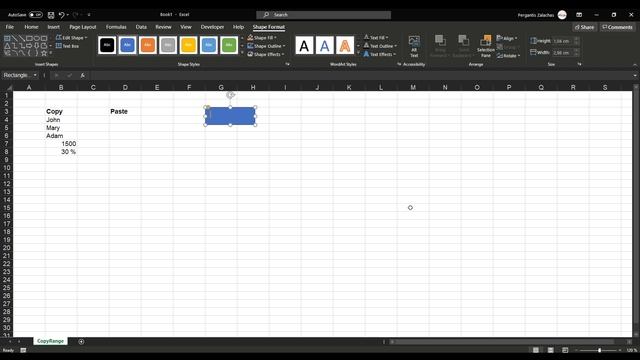Switch to the Insert tab
The width and height of the screenshot is (640, 360).
(53, 27)
